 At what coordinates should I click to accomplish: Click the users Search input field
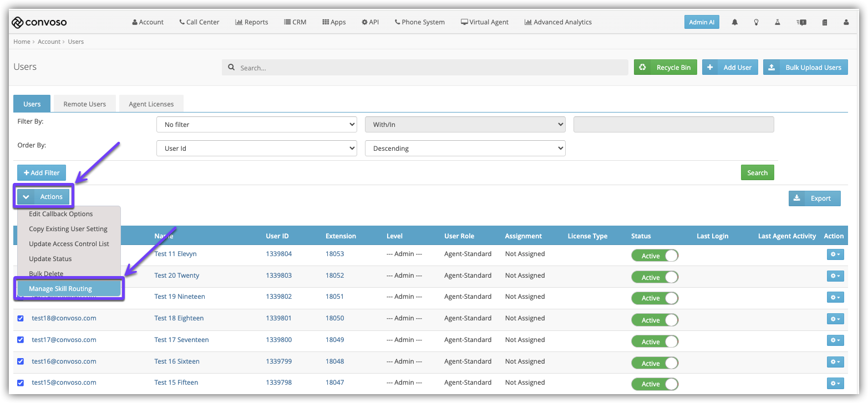(x=425, y=68)
